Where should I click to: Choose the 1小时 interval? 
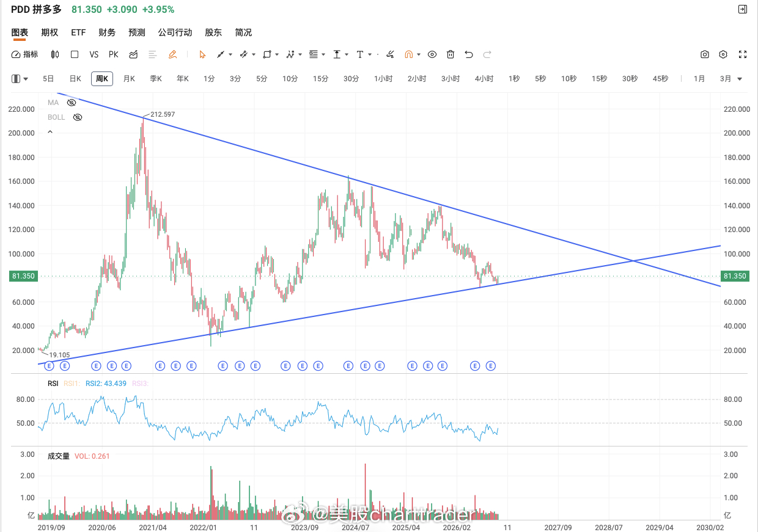(x=383, y=79)
